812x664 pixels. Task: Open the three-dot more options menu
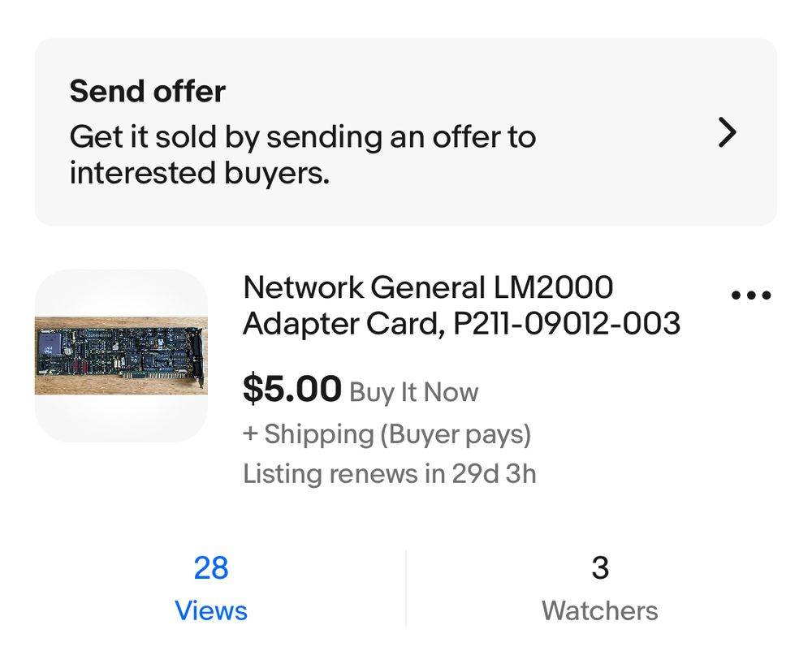tap(750, 295)
